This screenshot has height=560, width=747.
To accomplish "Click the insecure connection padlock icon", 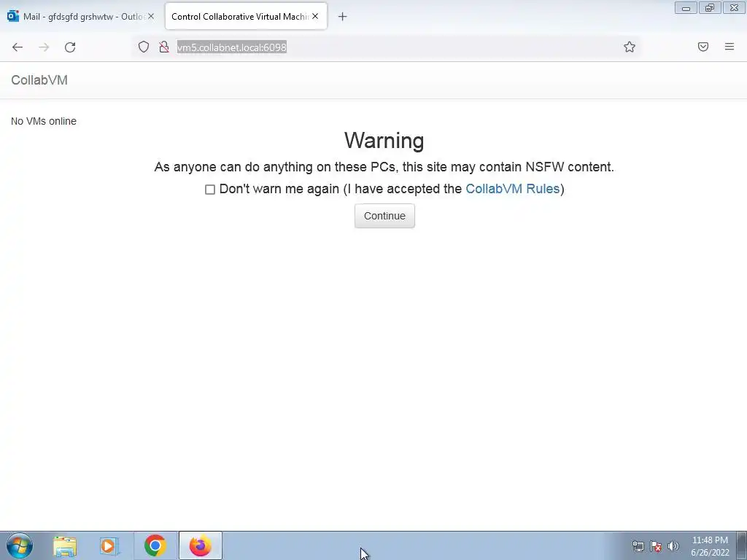I will tap(164, 47).
